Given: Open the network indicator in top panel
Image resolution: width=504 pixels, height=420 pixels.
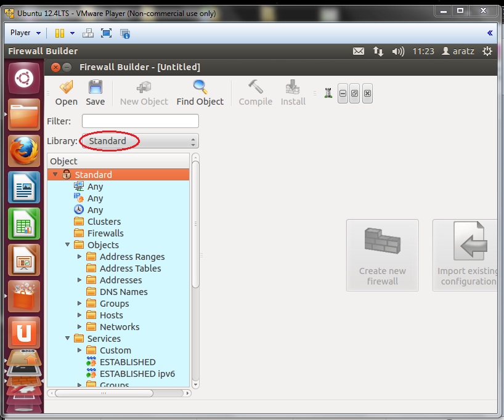Looking at the screenshot, I should click(x=378, y=51).
